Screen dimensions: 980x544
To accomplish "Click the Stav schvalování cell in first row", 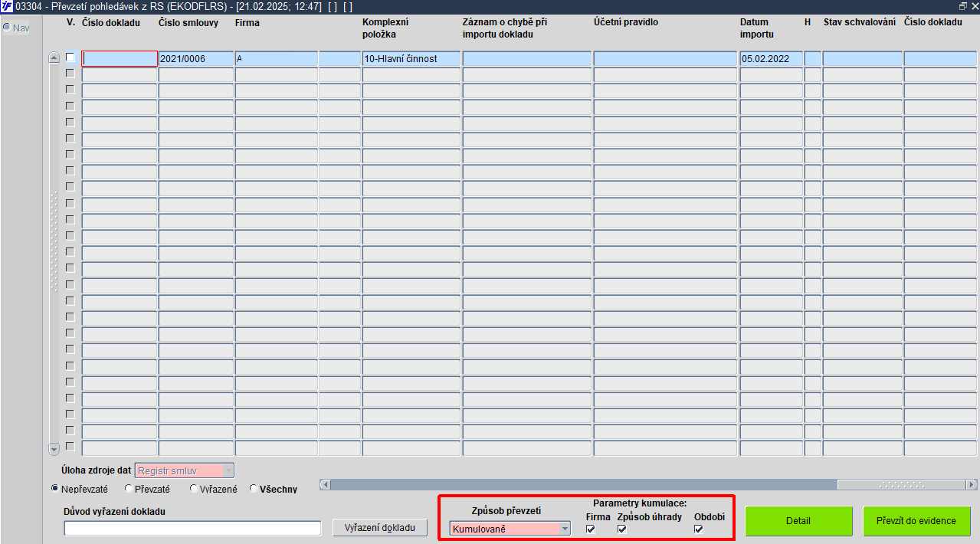I will click(x=863, y=59).
